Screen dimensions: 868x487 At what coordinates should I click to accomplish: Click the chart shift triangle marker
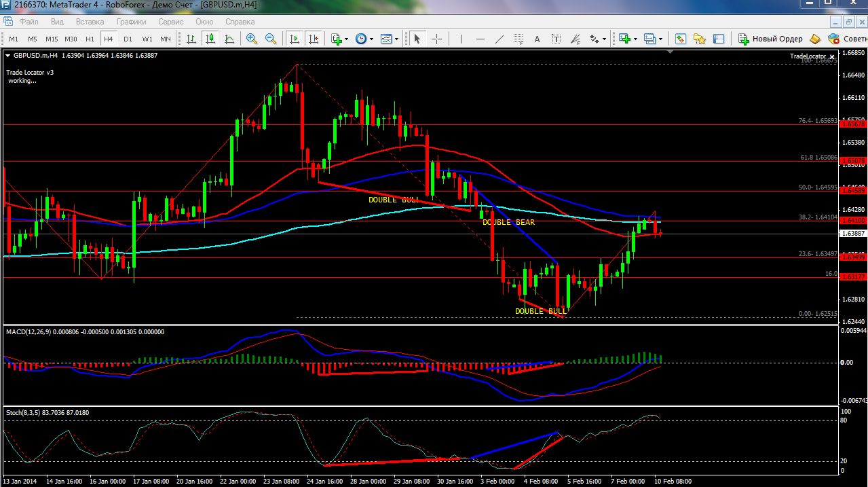(671, 52)
